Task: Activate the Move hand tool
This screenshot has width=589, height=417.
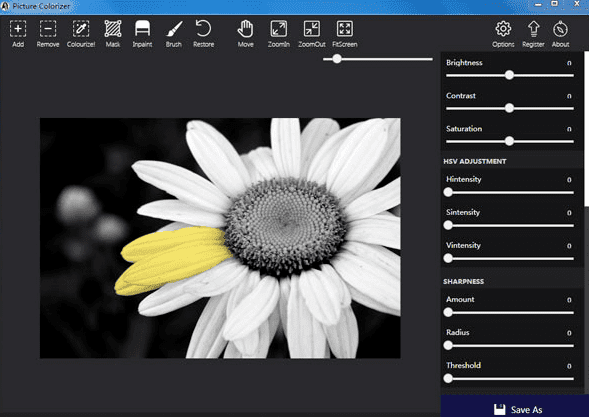Action: (245, 34)
